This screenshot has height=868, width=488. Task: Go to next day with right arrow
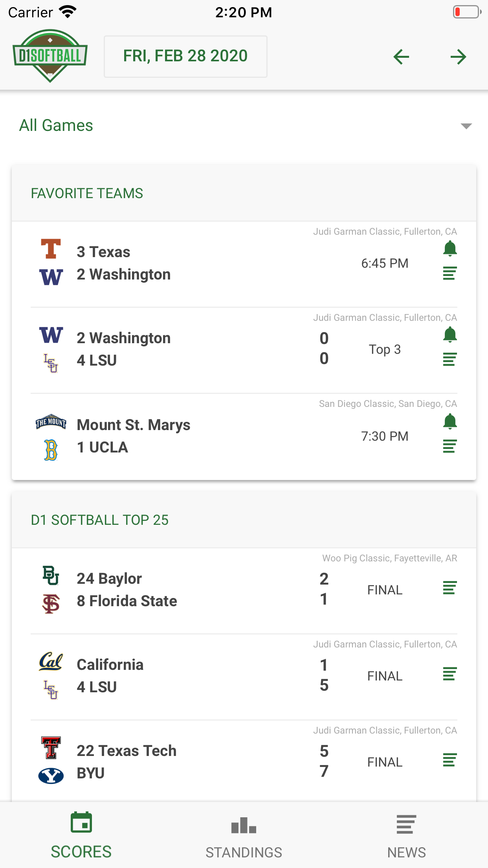pos(458,57)
